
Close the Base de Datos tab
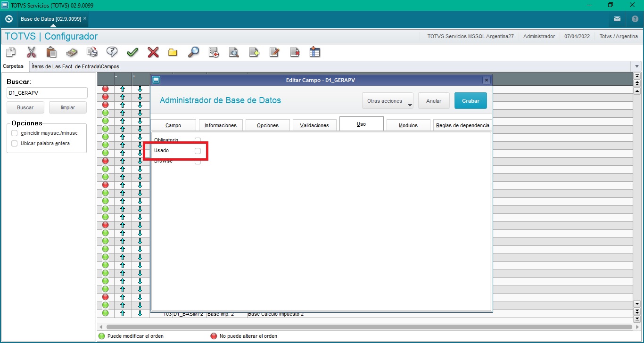85,19
